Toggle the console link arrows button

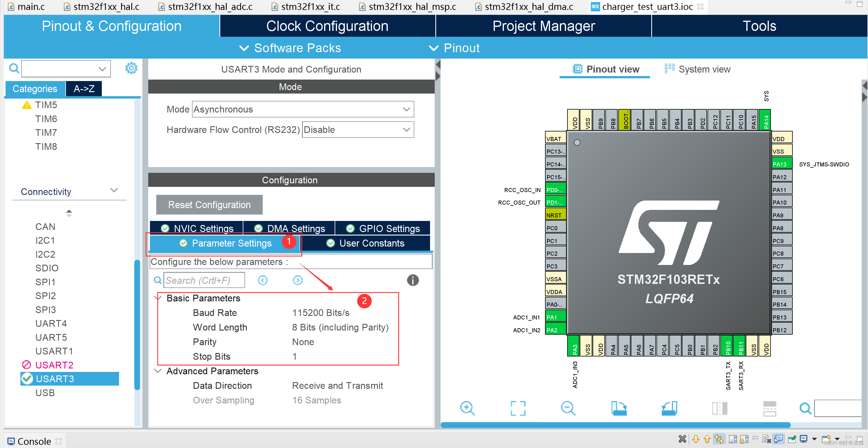[x=718, y=439]
